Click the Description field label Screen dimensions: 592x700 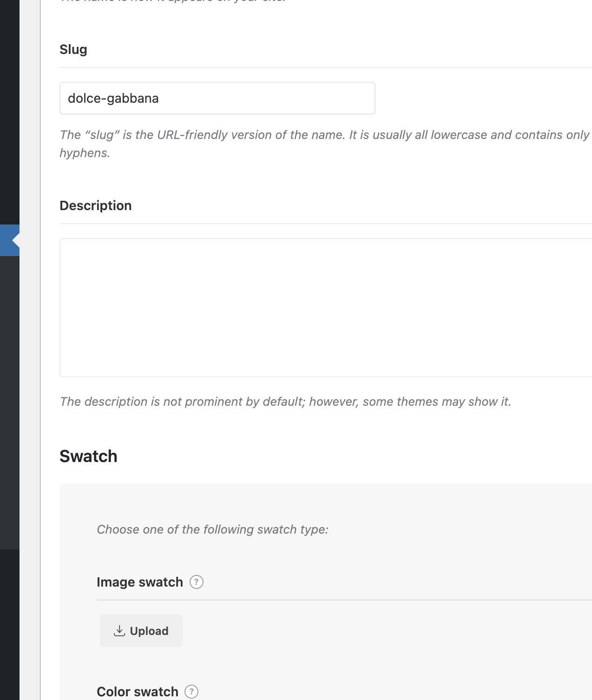pyautogui.click(x=96, y=205)
